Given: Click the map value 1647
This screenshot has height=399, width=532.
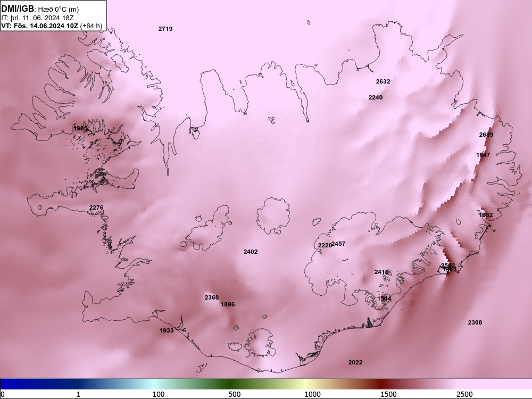Looking at the screenshot, I should 483,155.
